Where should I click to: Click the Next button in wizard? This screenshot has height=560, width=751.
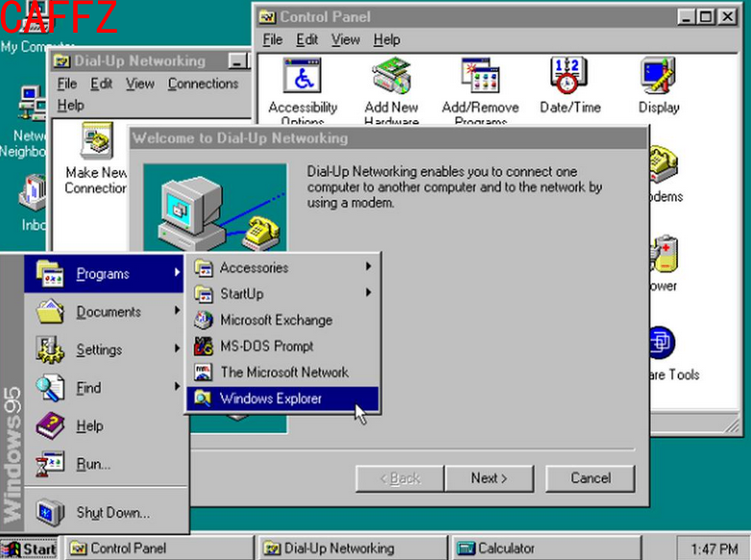pos(488,478)
